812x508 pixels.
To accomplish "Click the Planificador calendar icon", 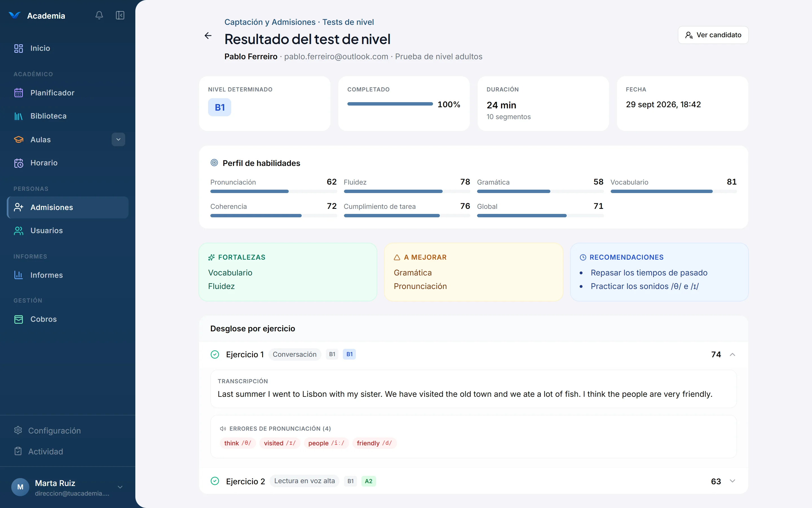I will [19, 93].
